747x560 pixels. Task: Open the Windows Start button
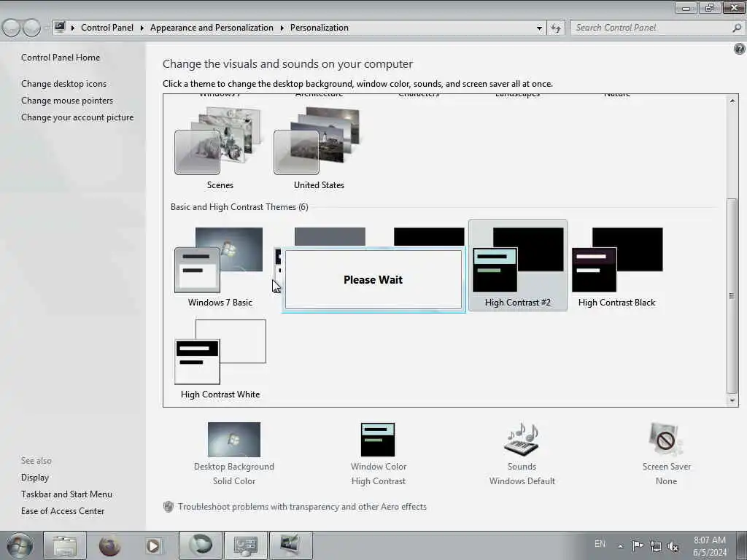click(x=20, y=545)
